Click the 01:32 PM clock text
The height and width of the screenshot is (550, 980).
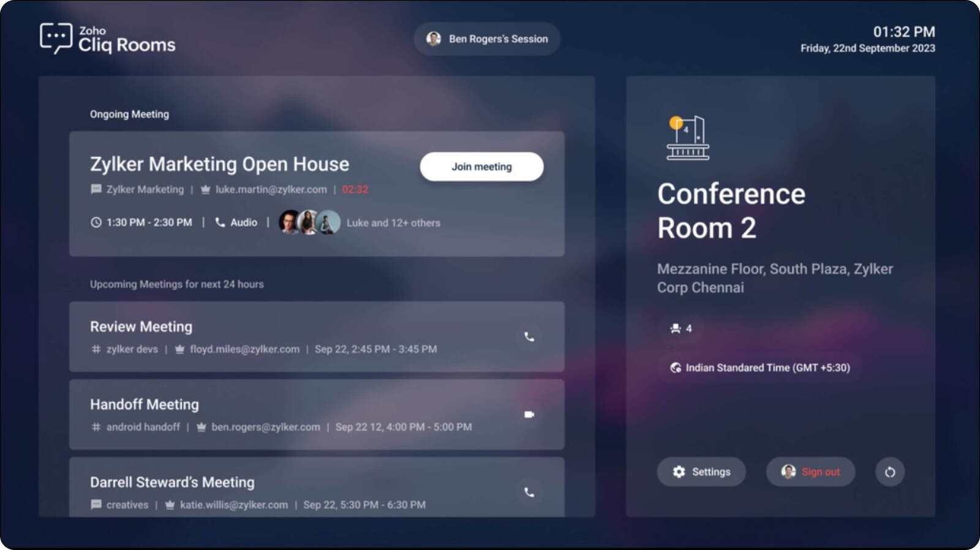[x=904, y=32]
